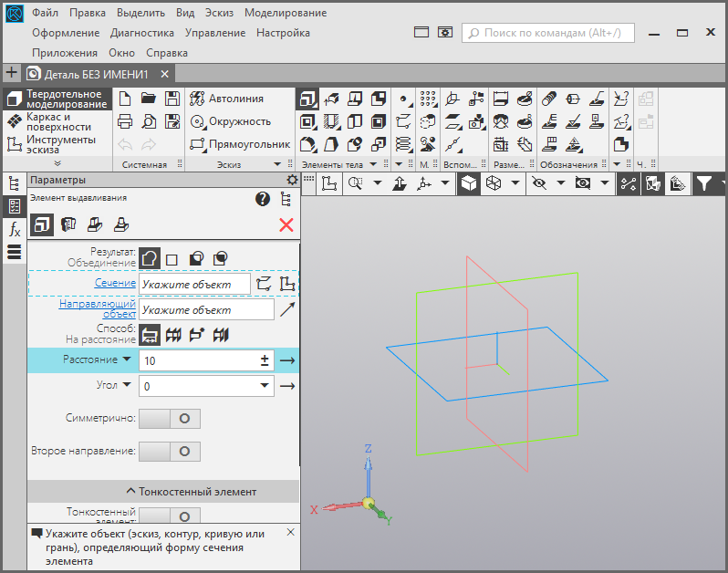Expand Элементы тела group dropdown

[373, 164]
